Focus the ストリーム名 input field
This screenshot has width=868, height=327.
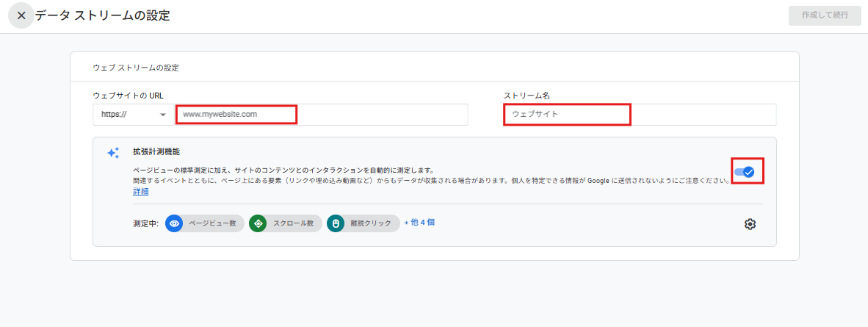pos(640,115)
